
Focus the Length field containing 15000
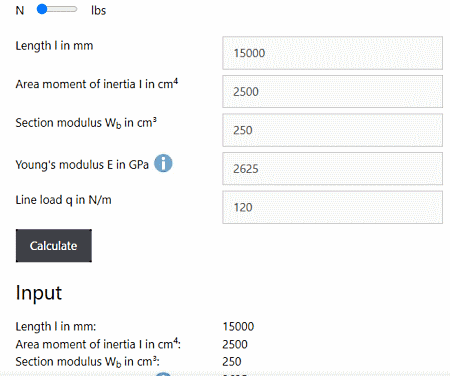(x=332, y=53)
